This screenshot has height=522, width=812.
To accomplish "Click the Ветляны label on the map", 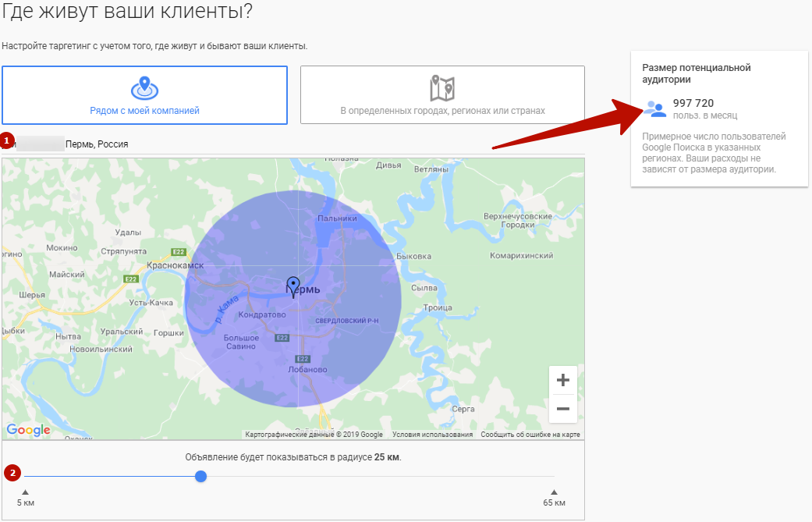I will (x=431, y=169).
